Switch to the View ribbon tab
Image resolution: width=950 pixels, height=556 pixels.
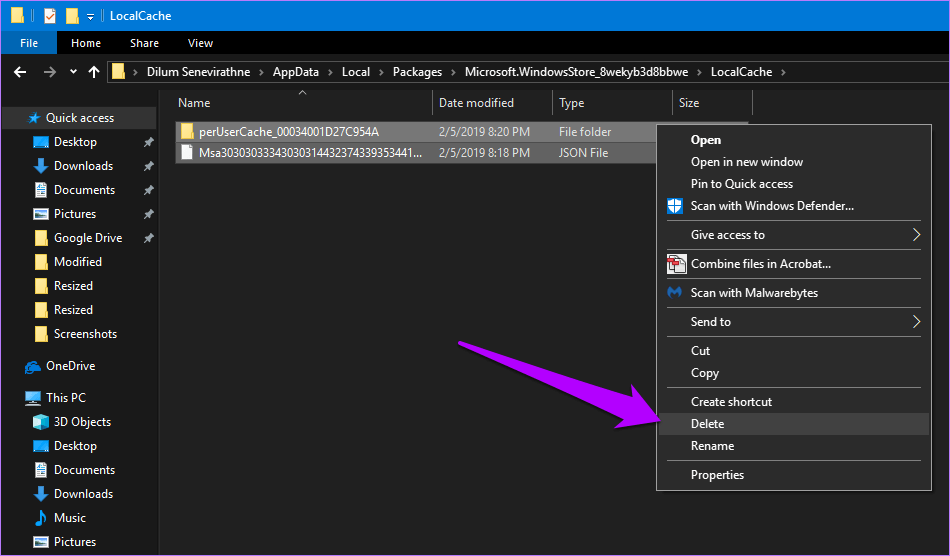click(x=200, y=43)
